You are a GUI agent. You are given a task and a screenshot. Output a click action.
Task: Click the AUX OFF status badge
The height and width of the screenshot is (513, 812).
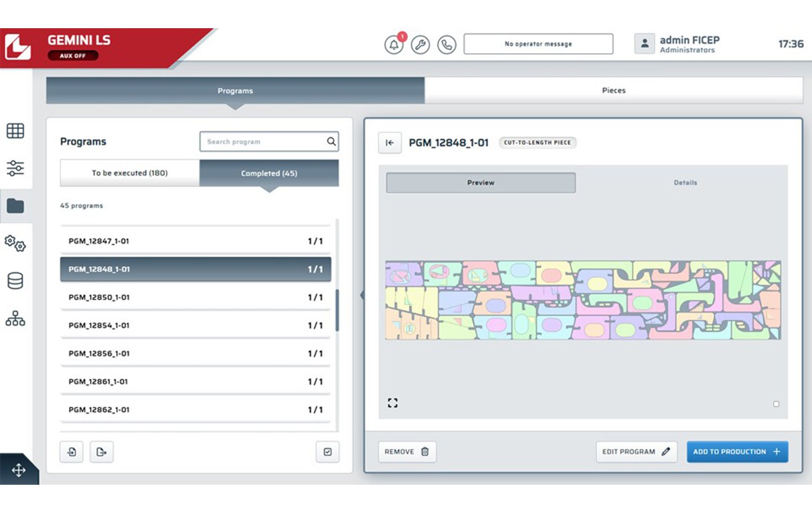73,55
